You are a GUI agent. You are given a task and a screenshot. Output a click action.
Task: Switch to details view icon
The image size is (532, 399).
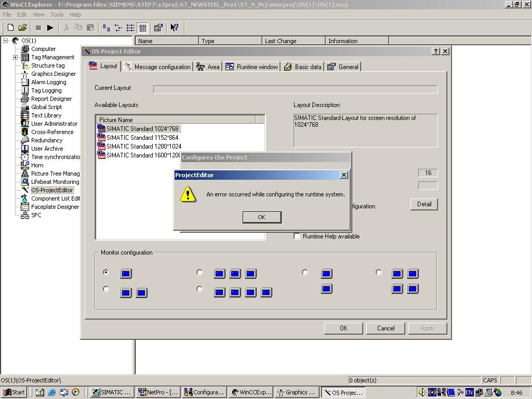click(143, 28)
